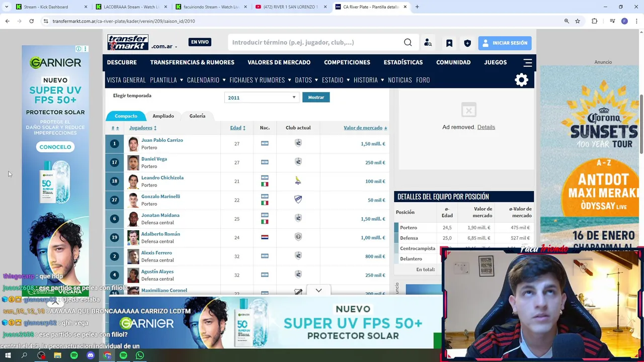Screen dimensions: 644x362
Task: Click the Windows Start button
Action: (8, 355)
